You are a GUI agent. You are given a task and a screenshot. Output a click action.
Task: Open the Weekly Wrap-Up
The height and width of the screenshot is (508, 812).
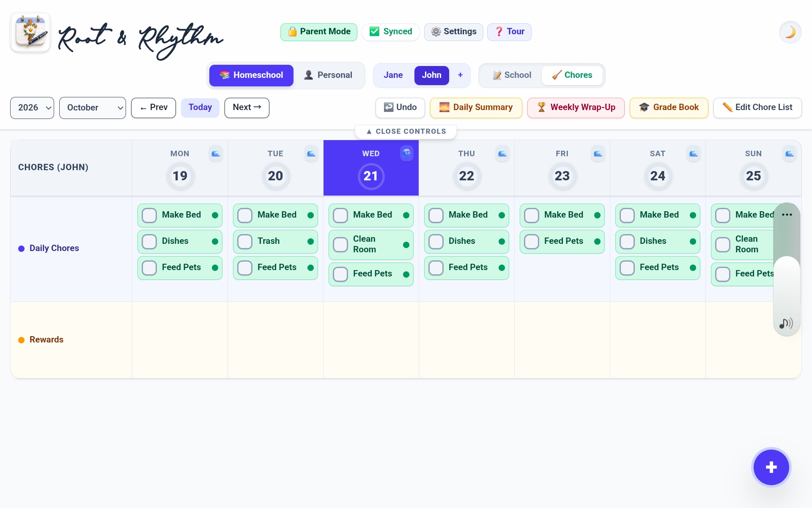(576, 108)
